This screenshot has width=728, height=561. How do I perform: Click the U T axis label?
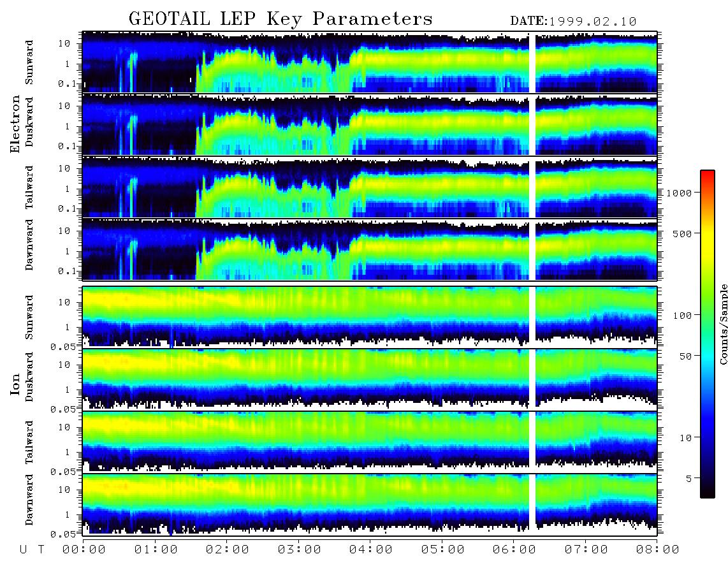pyautogui.click(x=32, y=550)
